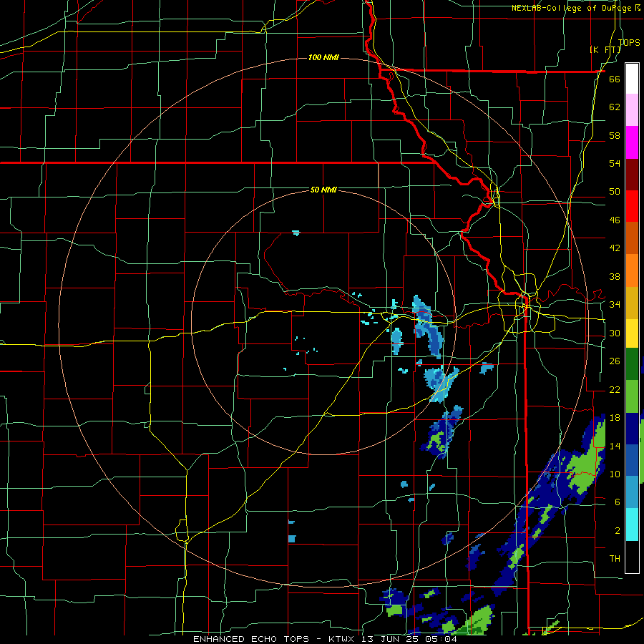Click the '50 NMI' range ring label
644x644 pixels.
click(323, 190)
